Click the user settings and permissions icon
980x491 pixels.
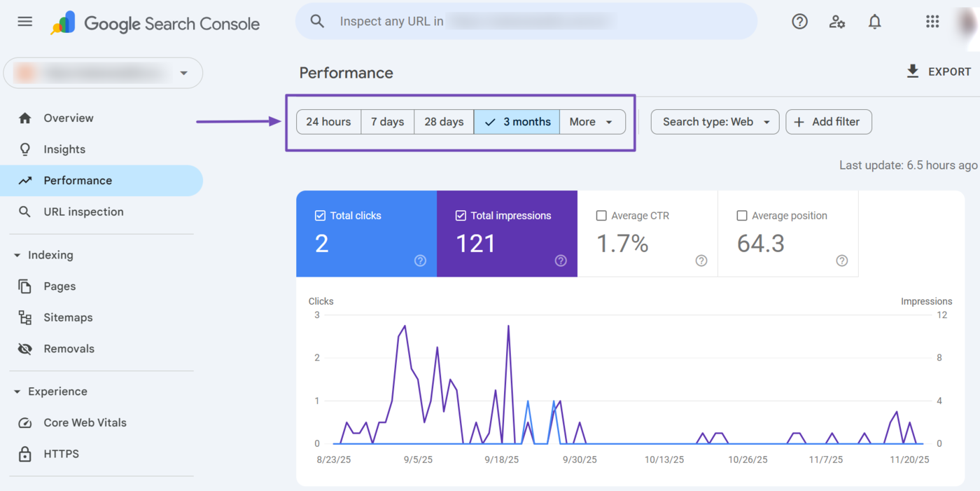click(837, 21)
